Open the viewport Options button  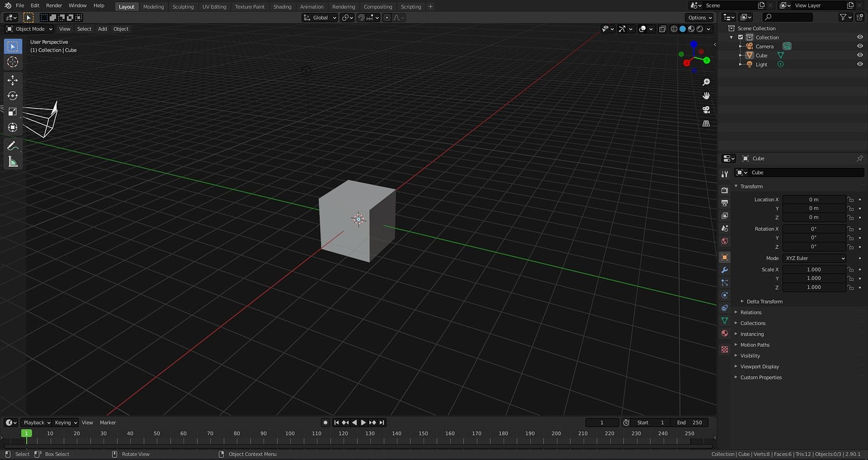click(x=698, y=18)
